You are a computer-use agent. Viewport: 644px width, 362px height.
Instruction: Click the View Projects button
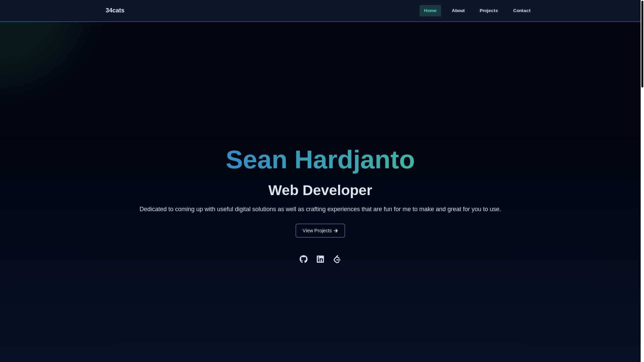(x=320, y=231)
